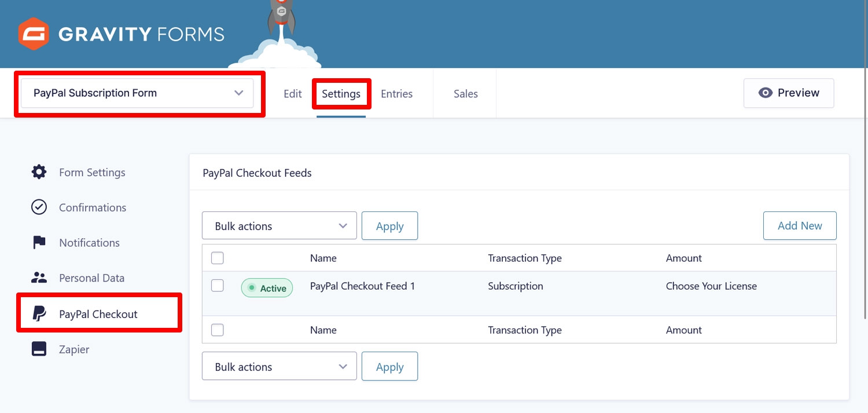Click the Preview button
This screenshot has width=868, height=413.
pyautogui.click(x=789, y=93)
